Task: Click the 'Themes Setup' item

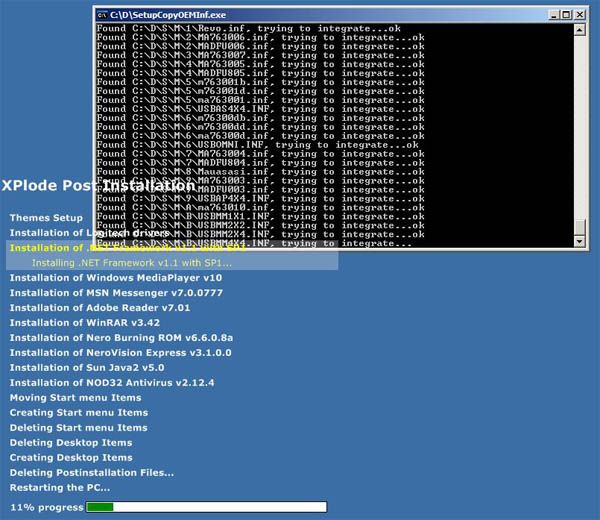Action: pyautogui.click(x=46, y=218)
